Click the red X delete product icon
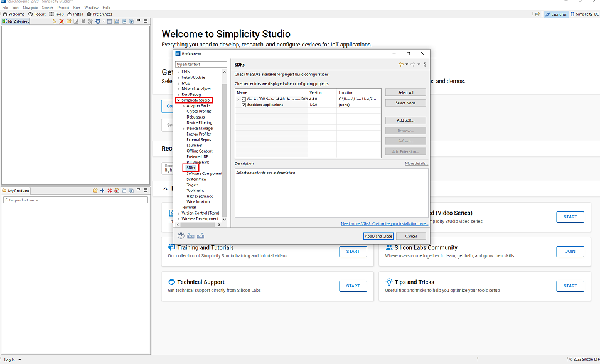Viewport: 600px width, 364px height. pyautogui.click(x=109, y=191)
